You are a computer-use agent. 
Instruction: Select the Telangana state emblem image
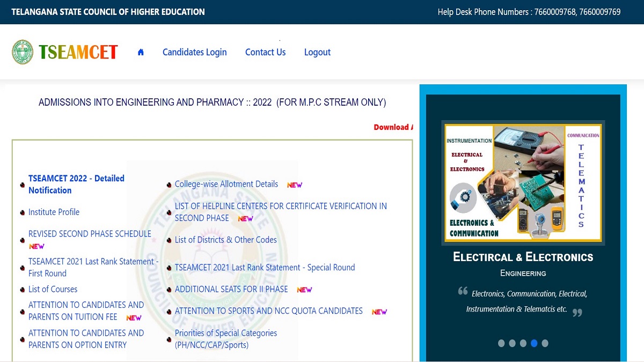click(x=23, y=51)
